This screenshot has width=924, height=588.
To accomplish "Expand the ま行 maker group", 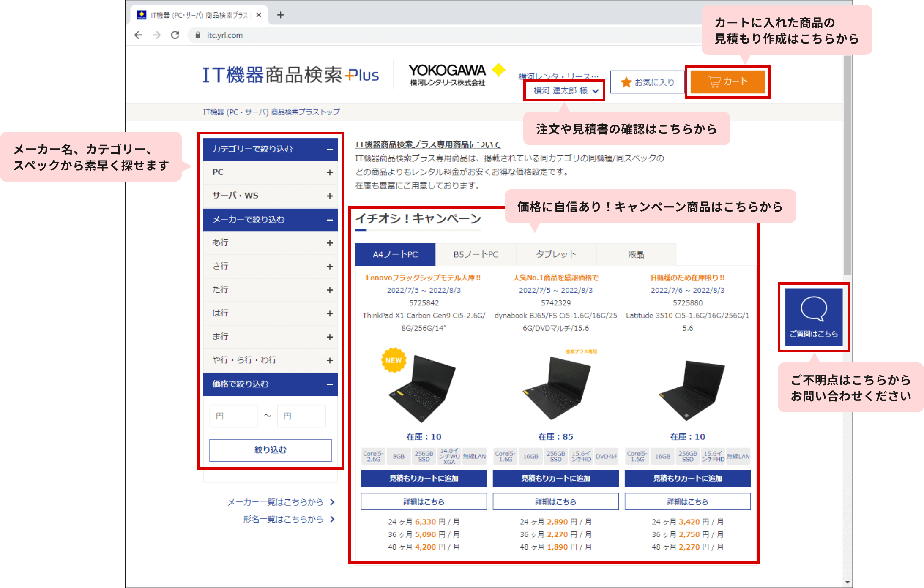I will click(271, 337).
